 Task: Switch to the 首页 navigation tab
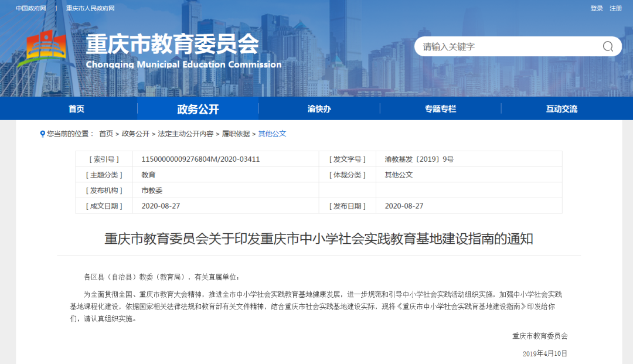click(x=76, y=108)
